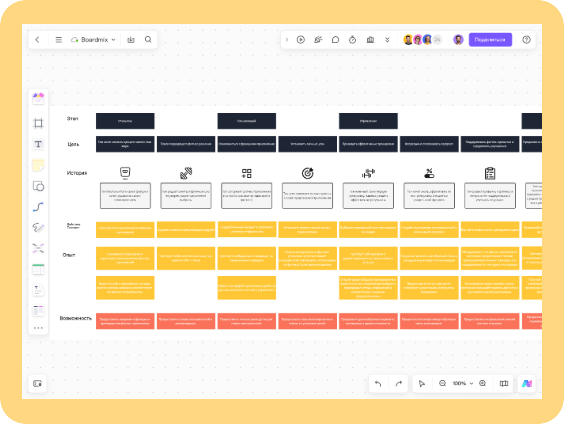Viewport: 564px width, 424px height.
Task: Select the Text tool
Action: tap(38, 144)
